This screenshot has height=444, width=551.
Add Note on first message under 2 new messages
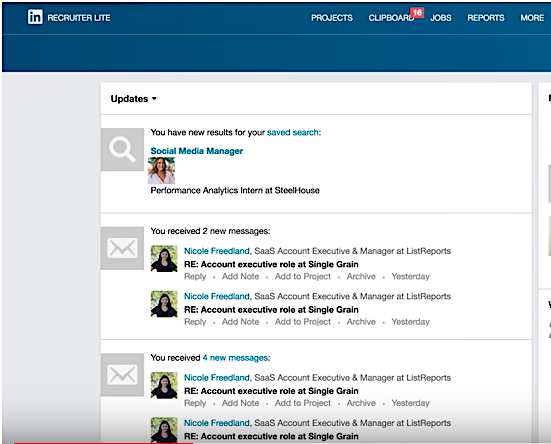(x=240, y=276)
